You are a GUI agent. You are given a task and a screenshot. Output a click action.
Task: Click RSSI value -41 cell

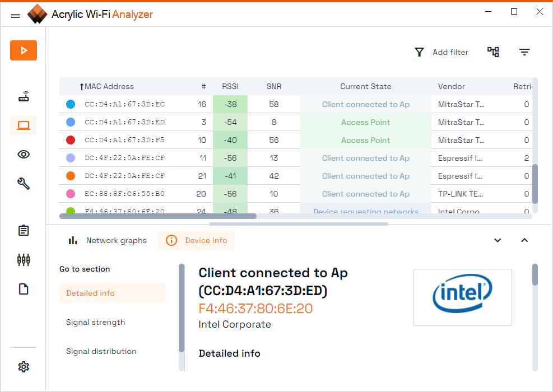[x=230, y=176]
